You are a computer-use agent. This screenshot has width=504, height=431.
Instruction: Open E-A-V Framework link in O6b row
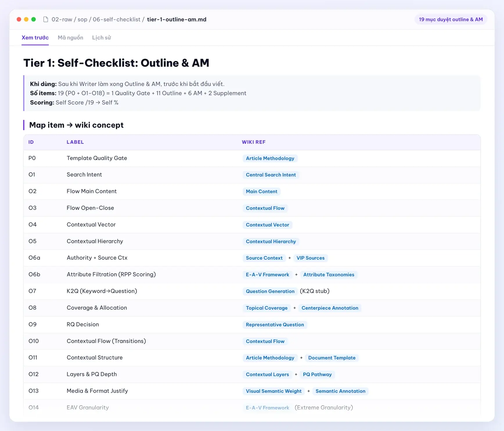point(267,275)
